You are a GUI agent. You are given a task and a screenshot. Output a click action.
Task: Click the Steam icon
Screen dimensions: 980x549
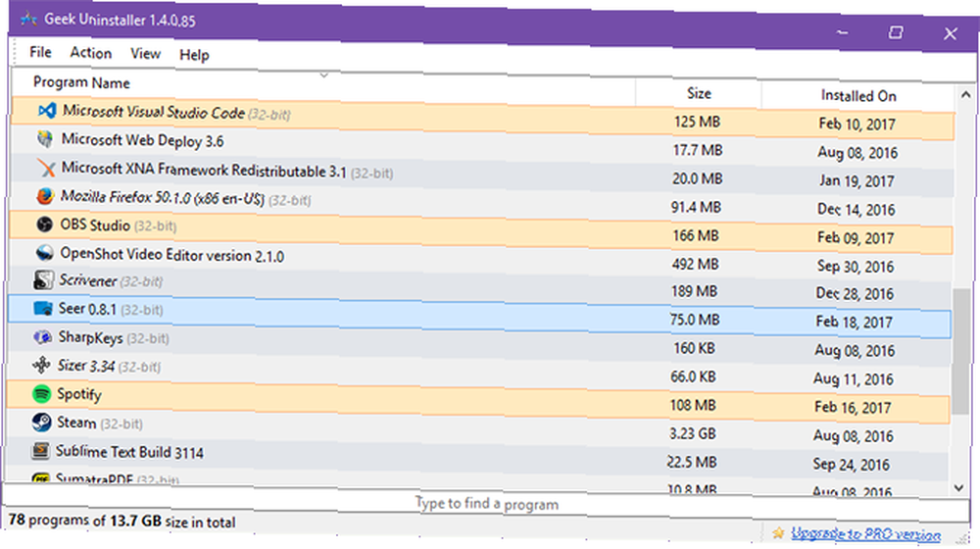(x=41, y=423)
